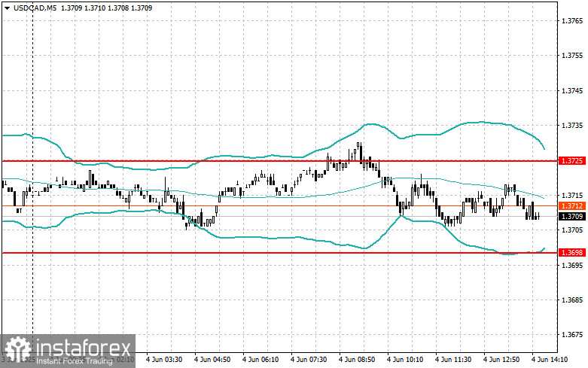Click the red 1.3725 price level label

coord(572,161)
